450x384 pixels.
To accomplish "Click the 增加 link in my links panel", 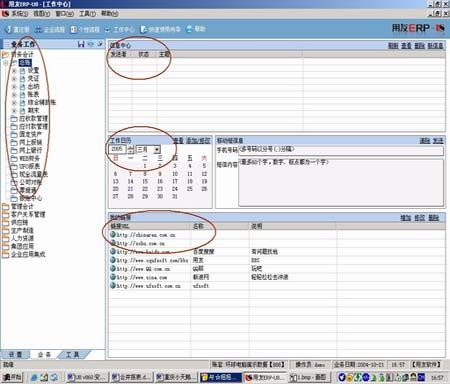I will pyautogui.click(x=405, y=218).
